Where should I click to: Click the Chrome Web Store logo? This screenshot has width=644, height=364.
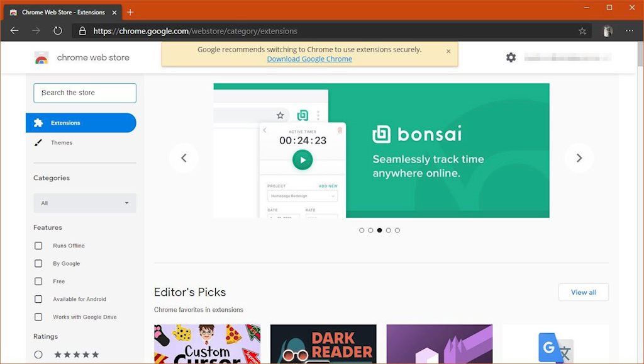[x=42, y=58]
